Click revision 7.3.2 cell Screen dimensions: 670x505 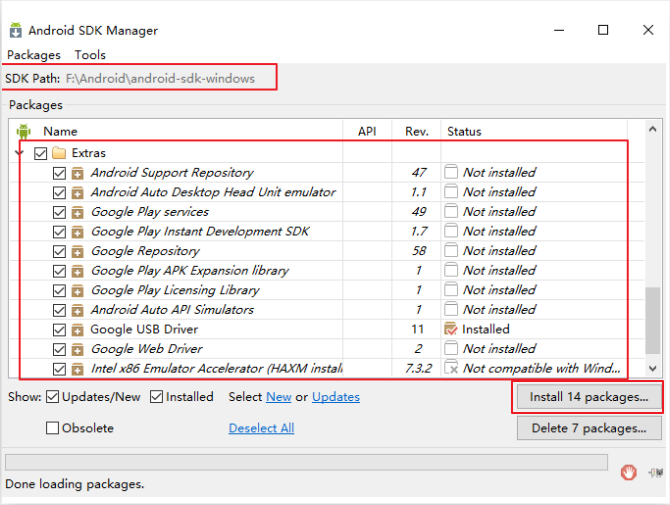(x=419, y=368)
